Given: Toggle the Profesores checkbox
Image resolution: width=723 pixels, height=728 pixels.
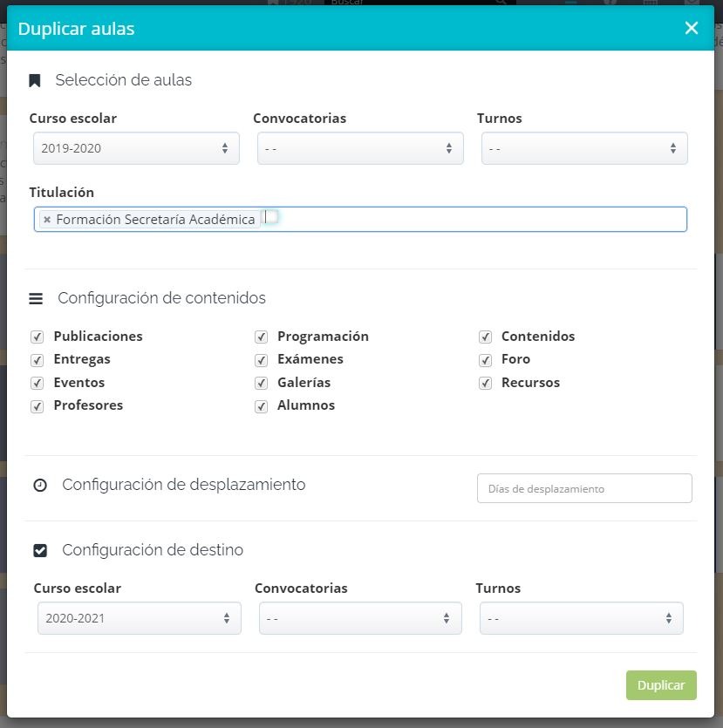Looking at the screenshot, I should pos(38,406).
